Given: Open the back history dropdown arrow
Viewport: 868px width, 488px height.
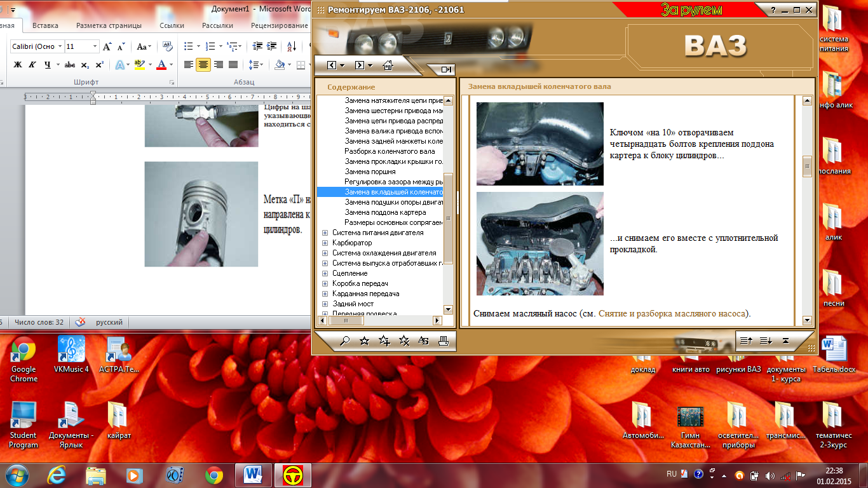Looking at the screenshot, I should (x=342, y=65).
